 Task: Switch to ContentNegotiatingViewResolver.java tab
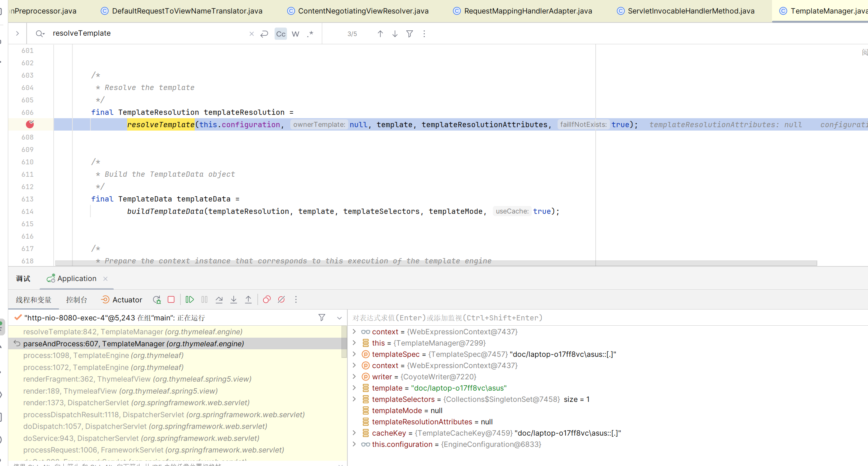[358, 11]
